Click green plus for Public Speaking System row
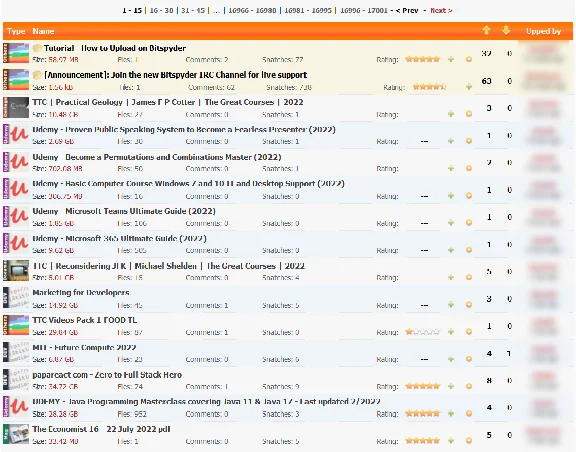 pos(451,141)
